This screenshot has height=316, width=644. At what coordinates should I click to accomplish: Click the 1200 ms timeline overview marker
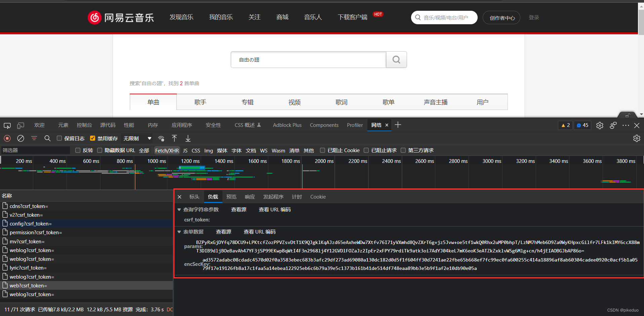coord(190,161)
